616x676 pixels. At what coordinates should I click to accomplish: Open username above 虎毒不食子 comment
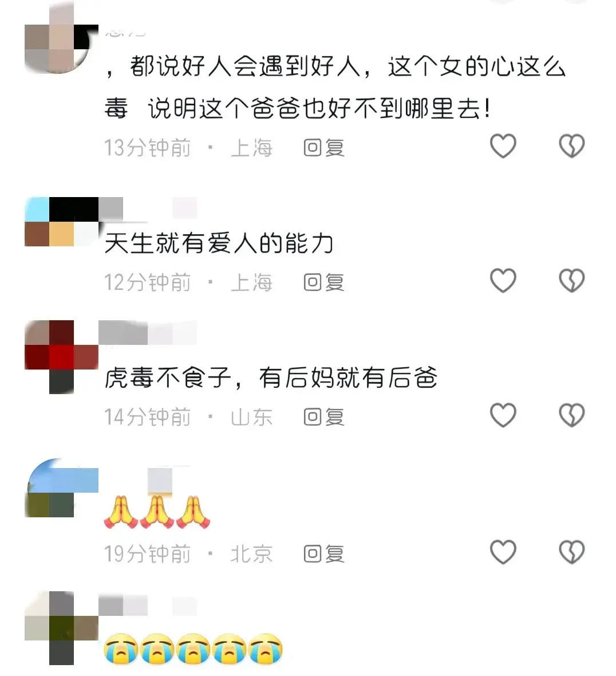pos(147,332)
